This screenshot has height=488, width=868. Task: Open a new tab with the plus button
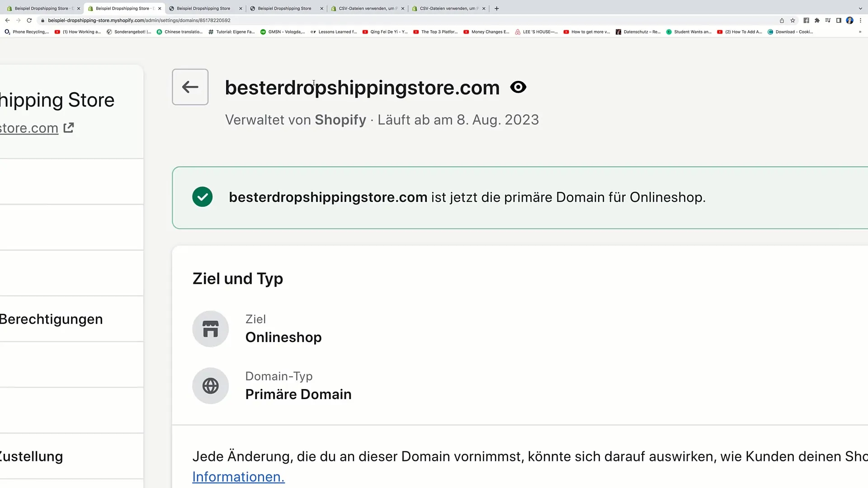[x=496, y=9]
